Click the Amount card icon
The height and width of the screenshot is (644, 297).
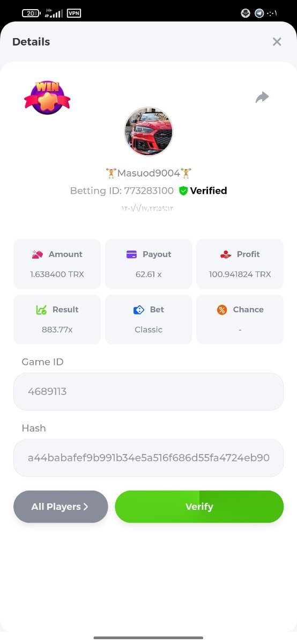(x=38, y=254)
